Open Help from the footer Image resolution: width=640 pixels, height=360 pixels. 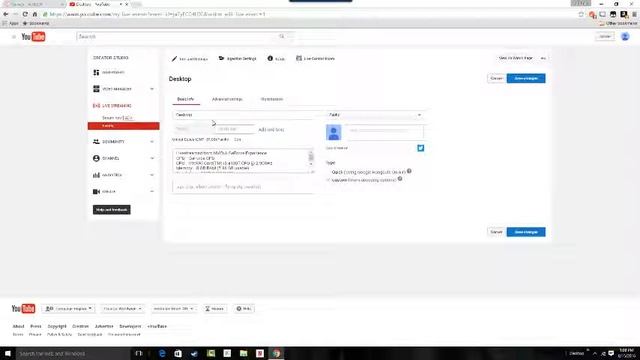tap(244, 309)
